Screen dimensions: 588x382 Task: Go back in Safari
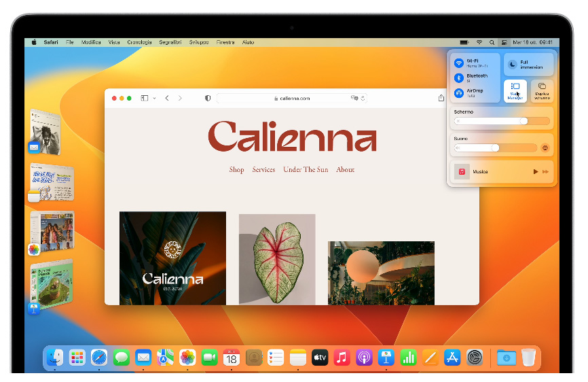click(x=167, y=98)
